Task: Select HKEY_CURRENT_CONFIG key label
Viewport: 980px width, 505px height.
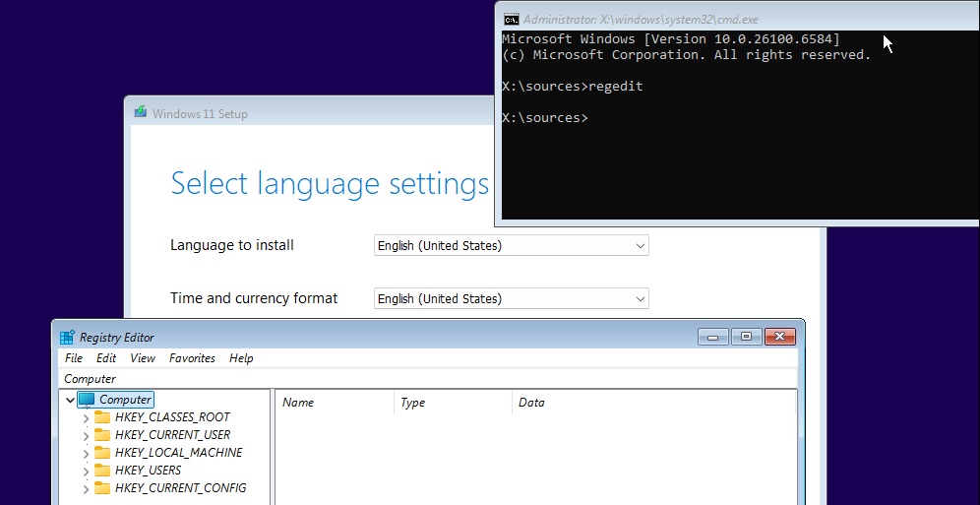Action: (x=181, y=488)
